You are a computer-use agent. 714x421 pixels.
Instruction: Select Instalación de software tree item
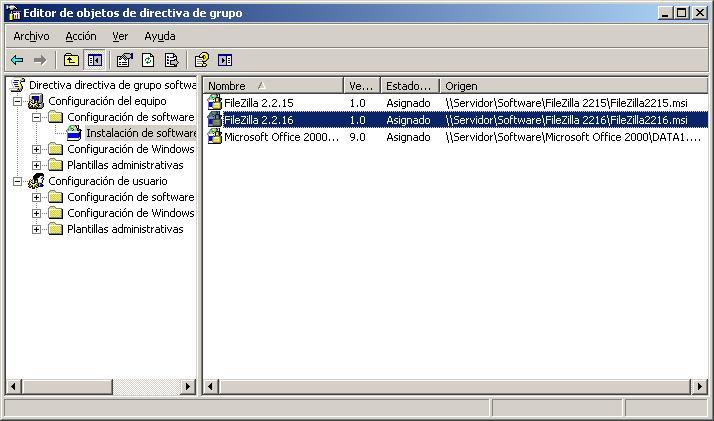pos(140,133)
